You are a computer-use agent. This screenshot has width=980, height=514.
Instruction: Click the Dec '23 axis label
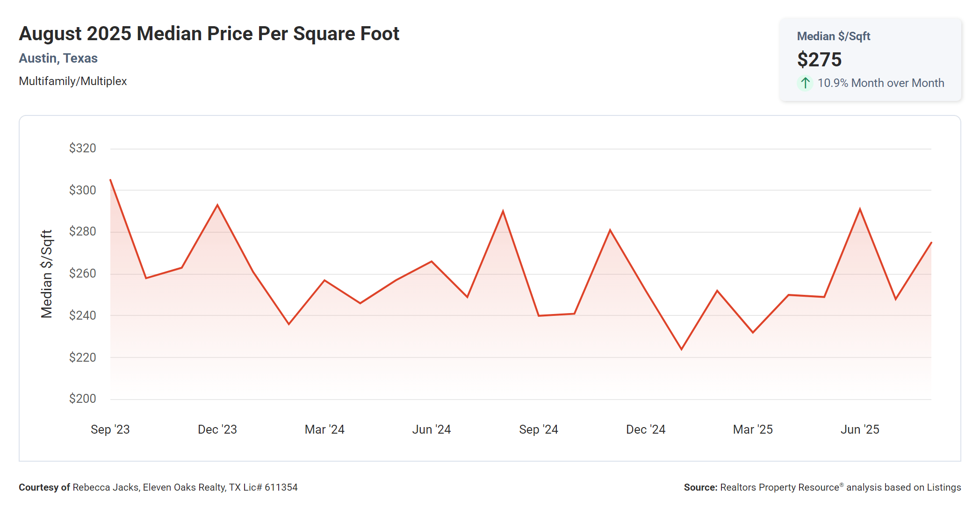coord(217,429)
